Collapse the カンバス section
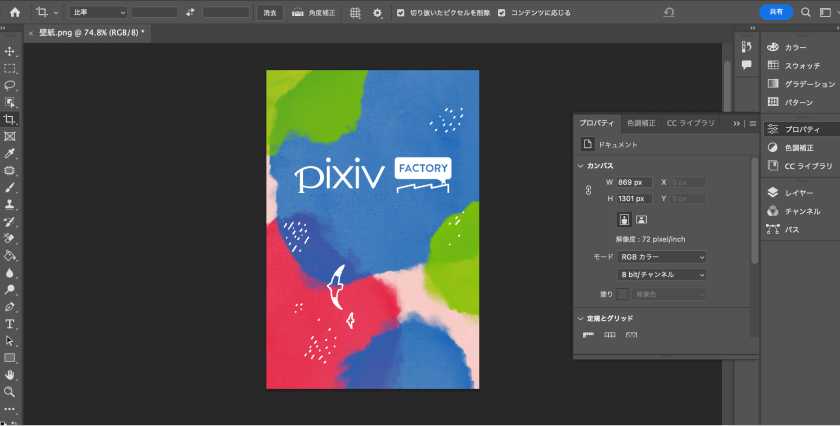The image size is (840, 426). (580, 166)
